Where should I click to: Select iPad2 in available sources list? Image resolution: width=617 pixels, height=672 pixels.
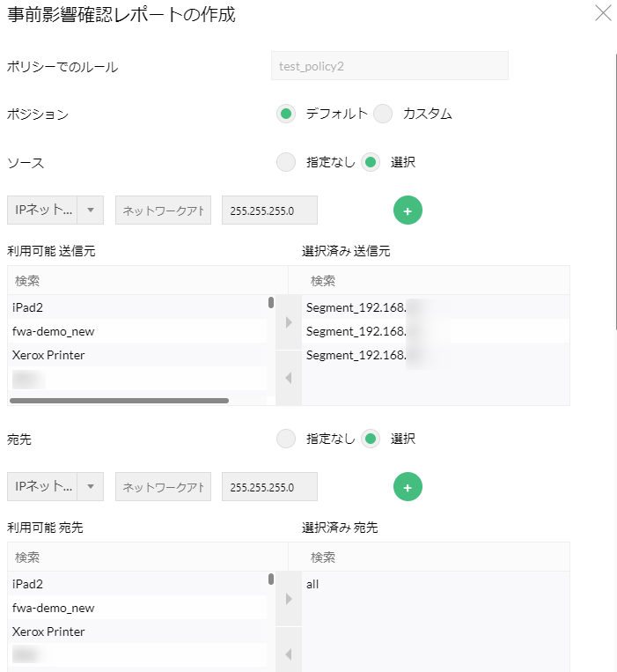coord(136,306)
